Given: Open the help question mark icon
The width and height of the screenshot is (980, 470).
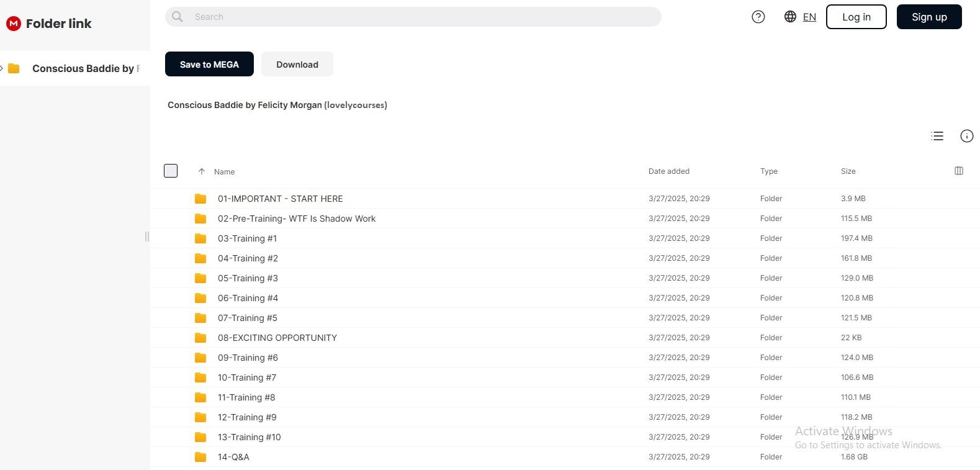Looking at the screenshot, I should (758, 17).
